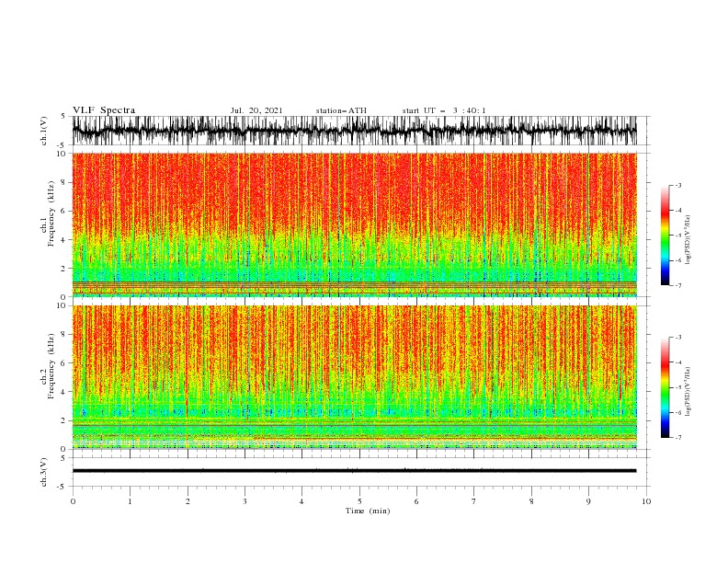Click time axis tick label "2"
The width and height of the screenshot is (728, 563).
pos(188,501)
